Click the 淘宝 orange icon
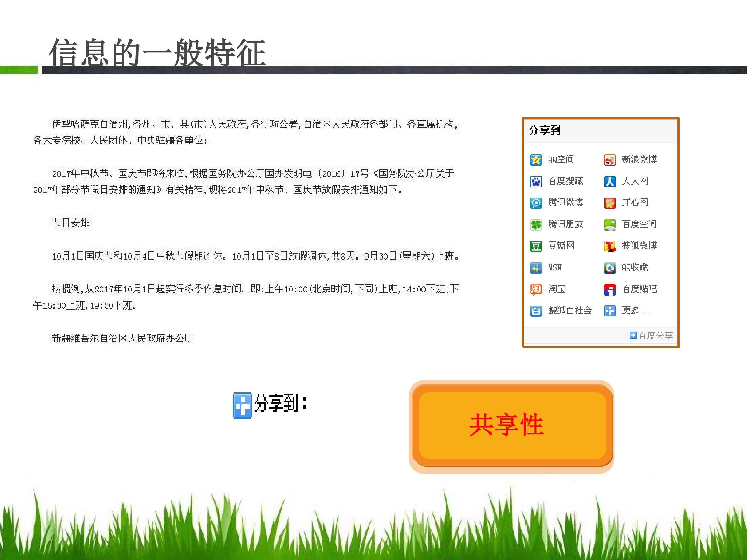This screenshot has width=747, height=560. pos(536,289)
